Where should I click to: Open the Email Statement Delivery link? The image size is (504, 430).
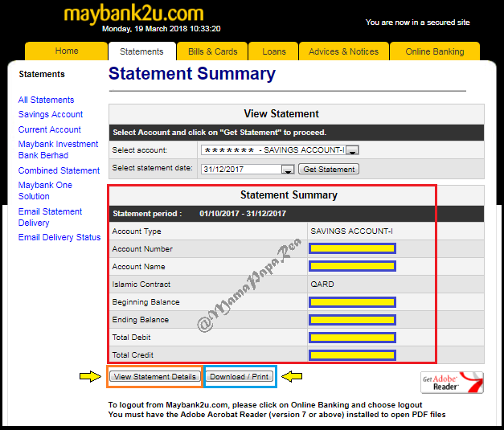tap(50, 217)
